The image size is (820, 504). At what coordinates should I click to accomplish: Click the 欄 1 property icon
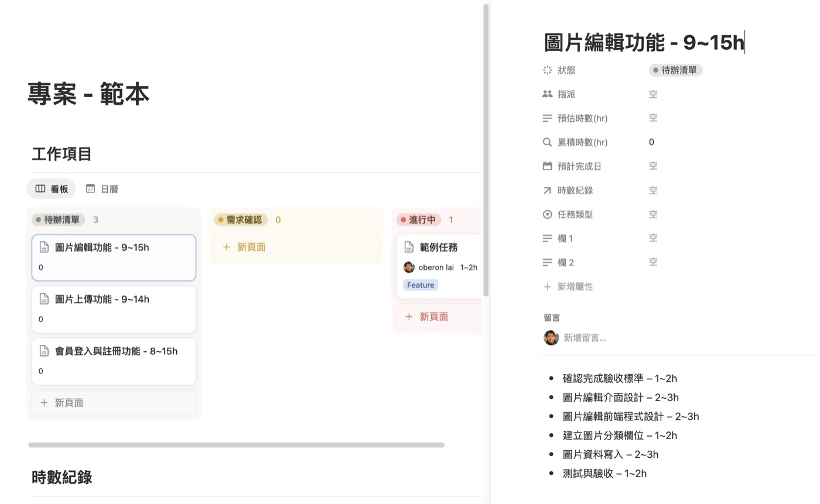[547, 238]
